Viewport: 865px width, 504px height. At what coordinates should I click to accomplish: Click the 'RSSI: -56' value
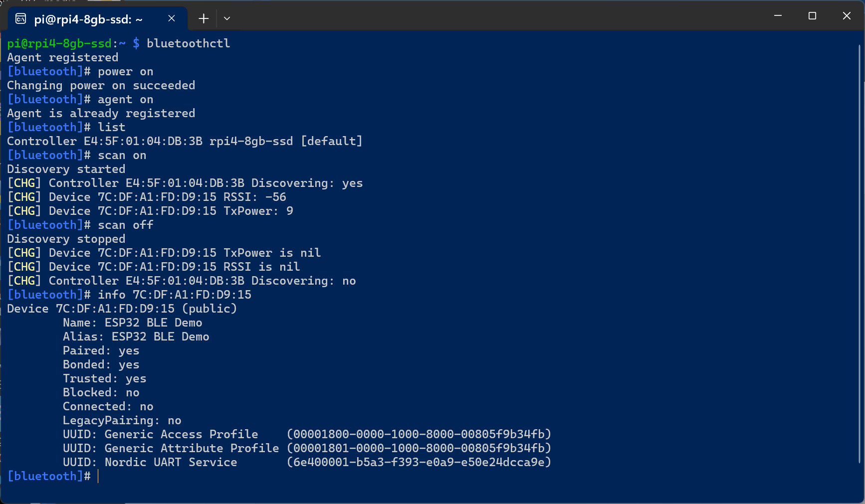(x=255, y=197)
